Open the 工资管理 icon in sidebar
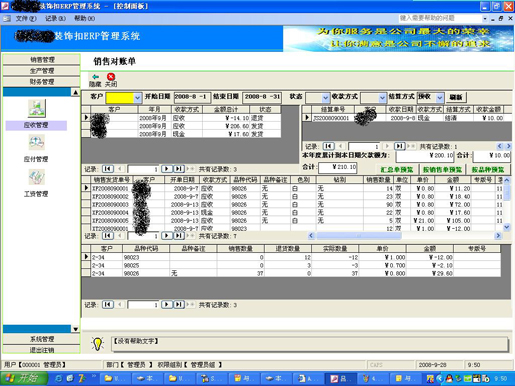Image resolution: width=515 pixels, height=386 pixels. click(36, 177)
